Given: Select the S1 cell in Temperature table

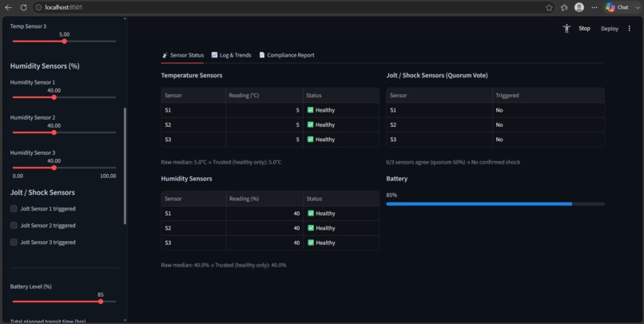Looking at the screenshot, I should tap(193, 110).
